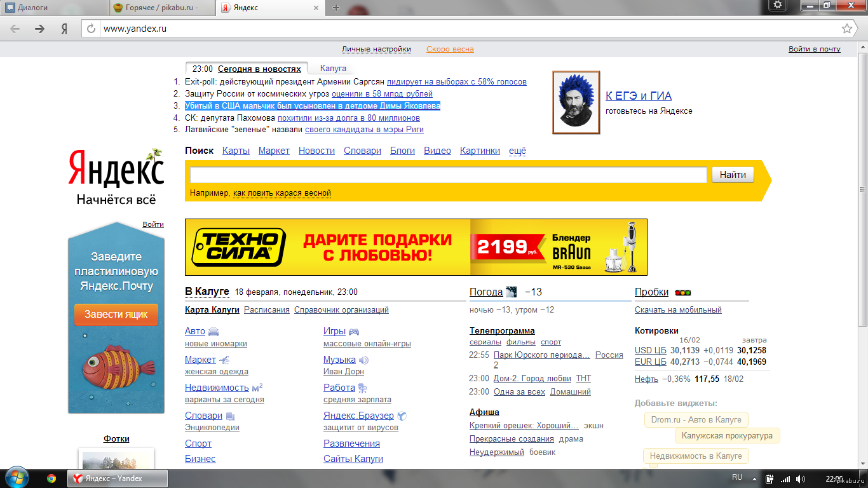Click the browser back arrow icon
This screenshot has width=868, height=488.
click(15, 29)
